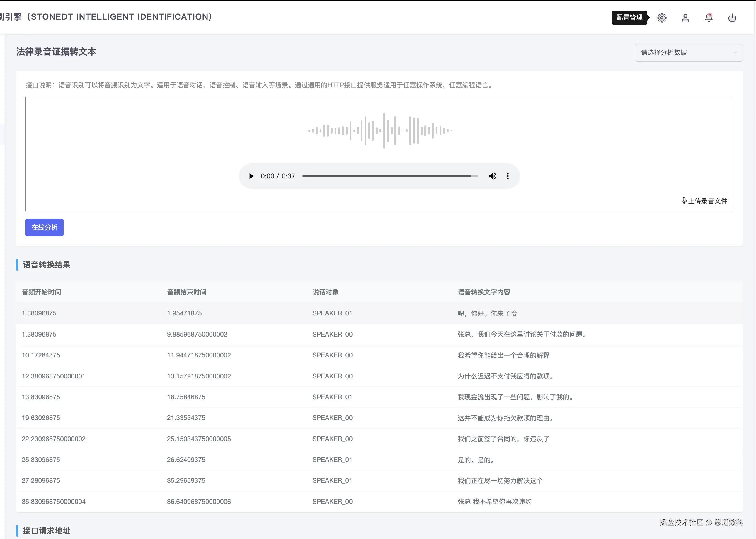
Task: Open audio player three-dot options menu
Action: (x=508, y=176)
